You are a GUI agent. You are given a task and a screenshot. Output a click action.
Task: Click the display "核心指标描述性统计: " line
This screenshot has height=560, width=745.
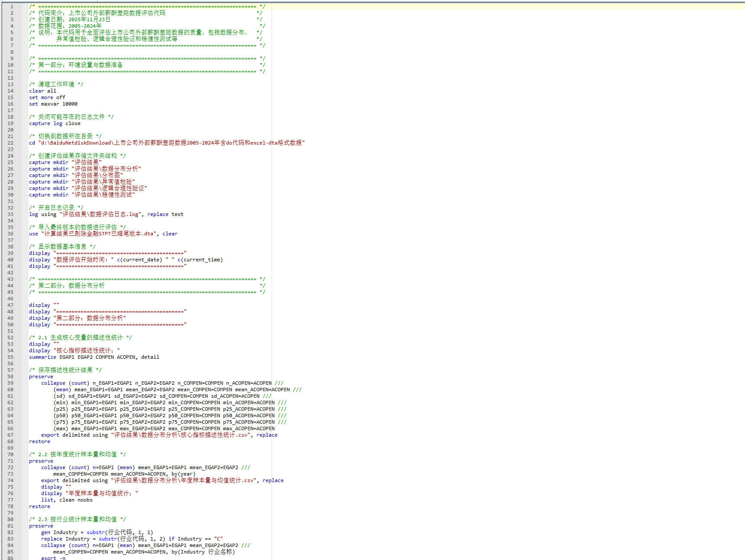point(74,351)
